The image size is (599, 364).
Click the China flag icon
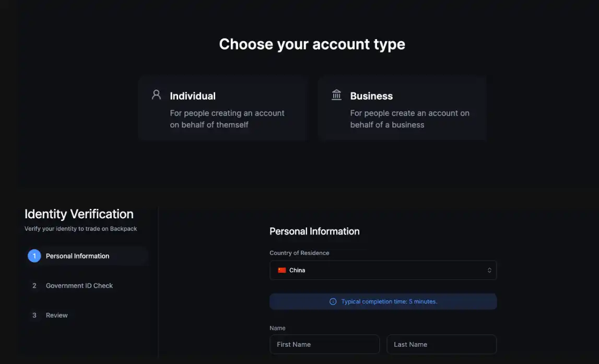point(282,271)
